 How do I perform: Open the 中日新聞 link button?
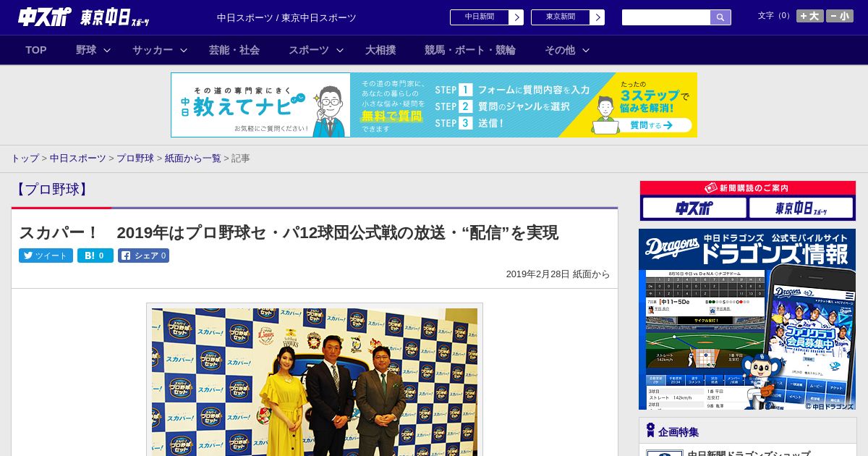480,17
